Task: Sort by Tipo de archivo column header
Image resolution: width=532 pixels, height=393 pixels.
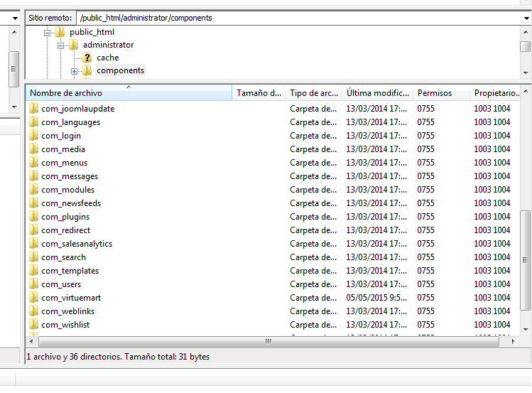Action: pyautogui.click(x=313, y=92)
